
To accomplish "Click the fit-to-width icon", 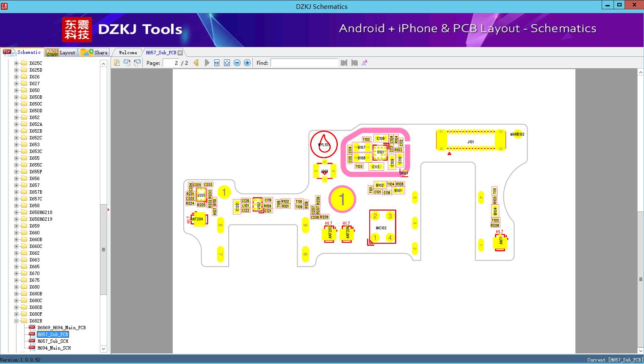I will point(217,63).
